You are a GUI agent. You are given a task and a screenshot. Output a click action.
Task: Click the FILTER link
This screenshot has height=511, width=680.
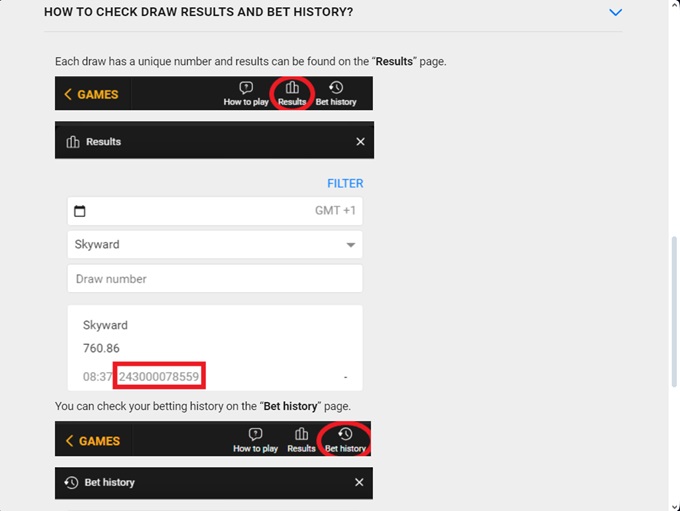pyautogui.click(x=345, y=183)
